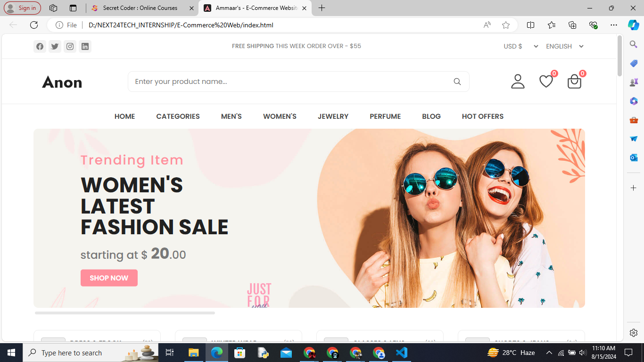644x362 pixels.
Task: Click the Anon site logo
Action: [62, 82]
